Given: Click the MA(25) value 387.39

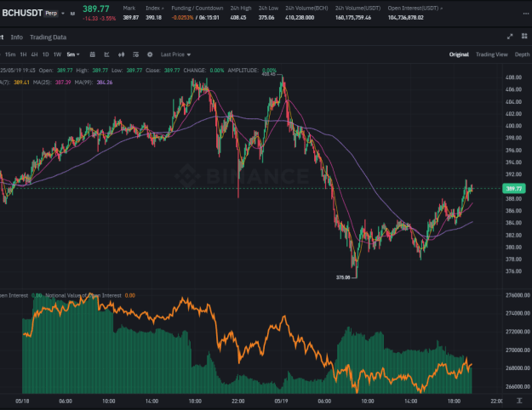Looking at the screenshot, I should coord(63,83).
